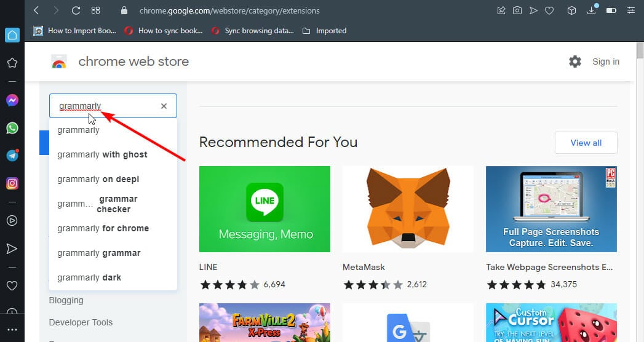Open the Blogging category
This screenshot has height=342, width=644.
66,301
